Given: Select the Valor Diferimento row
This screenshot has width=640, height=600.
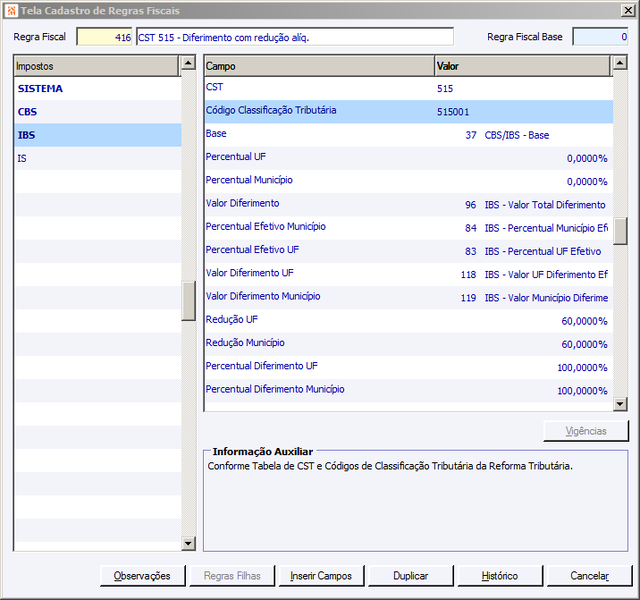Looking at the screenshot, I should click(x=409, y=205).
